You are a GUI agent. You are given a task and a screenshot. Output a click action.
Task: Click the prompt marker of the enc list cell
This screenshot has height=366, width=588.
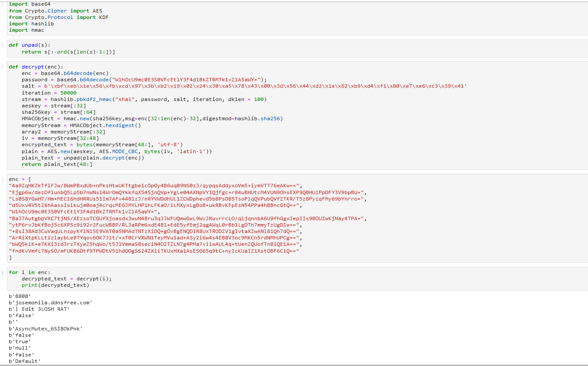[x=2, y=179]
